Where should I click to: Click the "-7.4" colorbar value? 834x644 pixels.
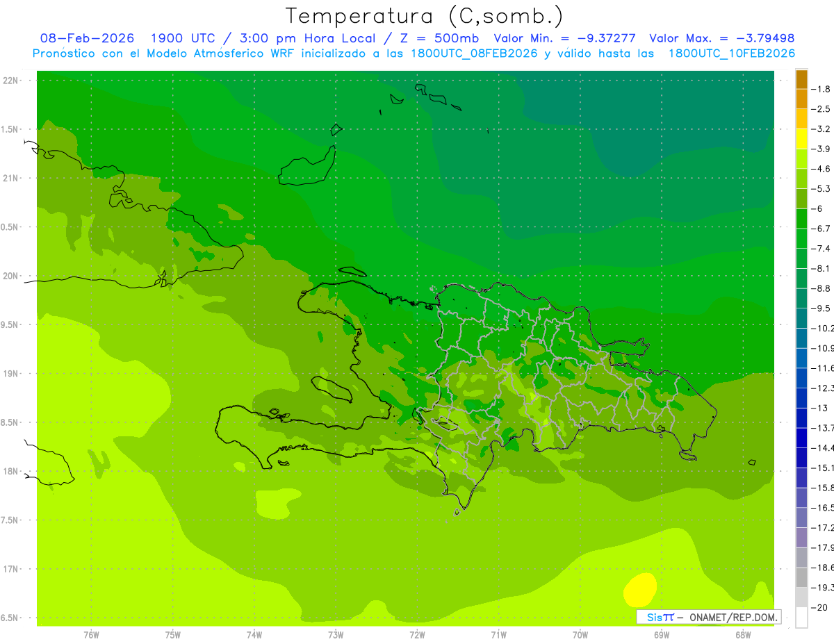coord(821,249)
